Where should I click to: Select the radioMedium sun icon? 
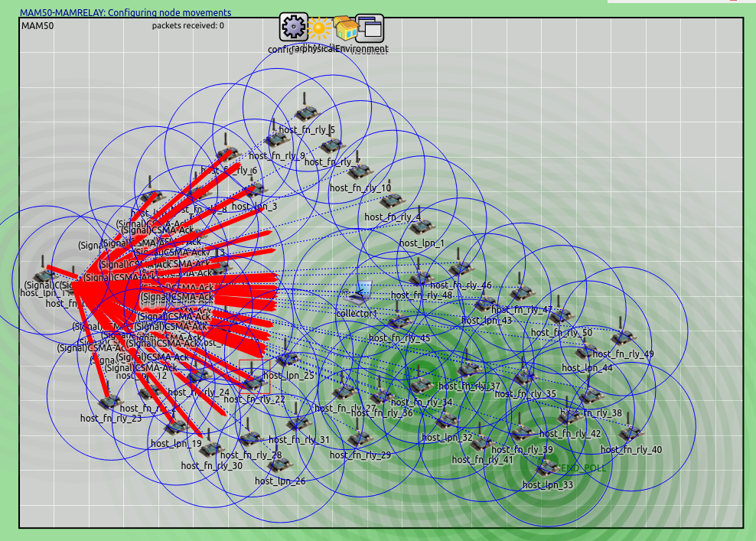pyautogui.click(x=319, y=28)
